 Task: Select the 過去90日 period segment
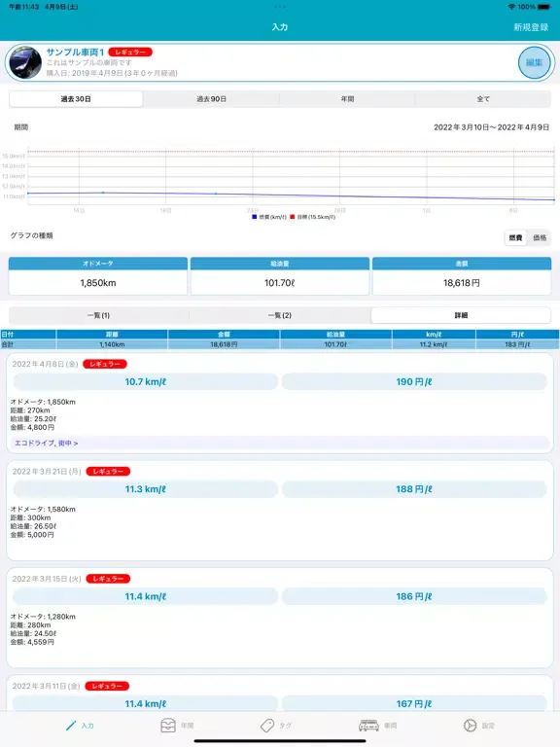click(x=211, y=99)
